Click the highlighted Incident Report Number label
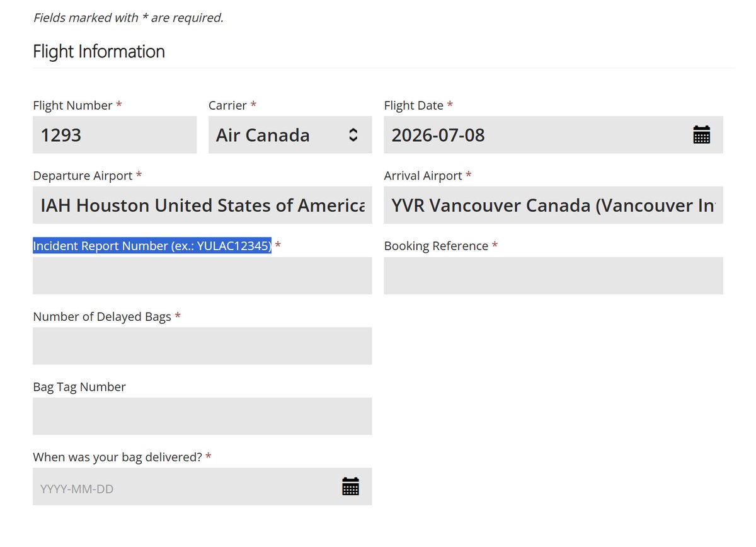This screenshot has height=547, width=756. pos(152,246)
